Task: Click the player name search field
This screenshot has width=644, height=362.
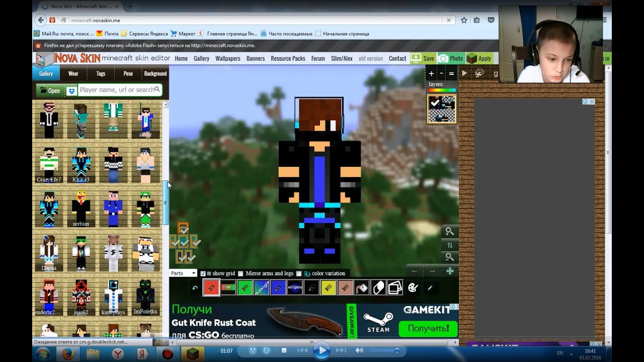Action: coord(120,90)
